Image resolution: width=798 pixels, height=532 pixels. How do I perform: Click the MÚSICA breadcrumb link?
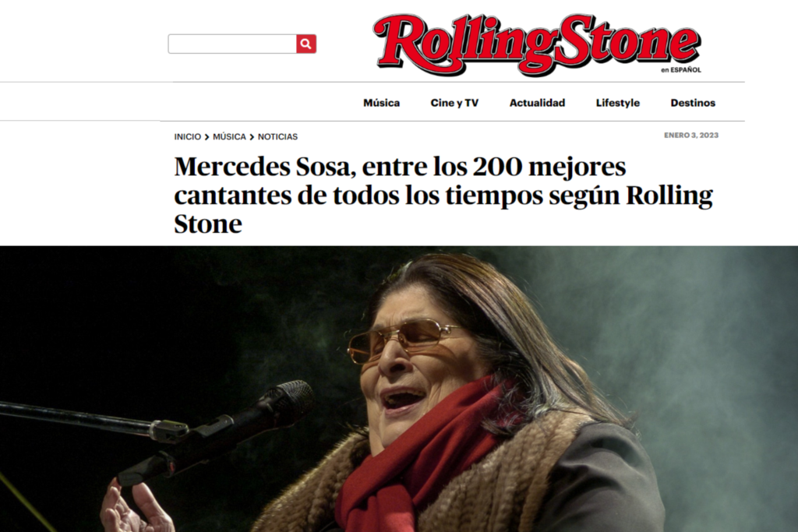(230, 137)
